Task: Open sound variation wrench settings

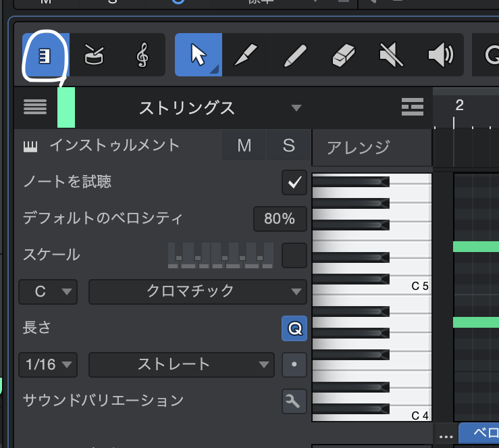Action: coord(294,401)
